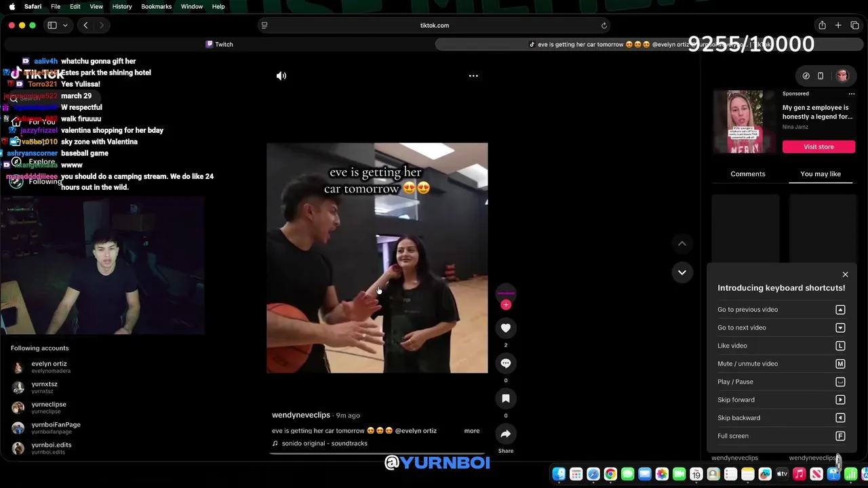Toggle the Safari sidebar icon
The height and width of the screenshot is (488, 868).
coord(52,25)
